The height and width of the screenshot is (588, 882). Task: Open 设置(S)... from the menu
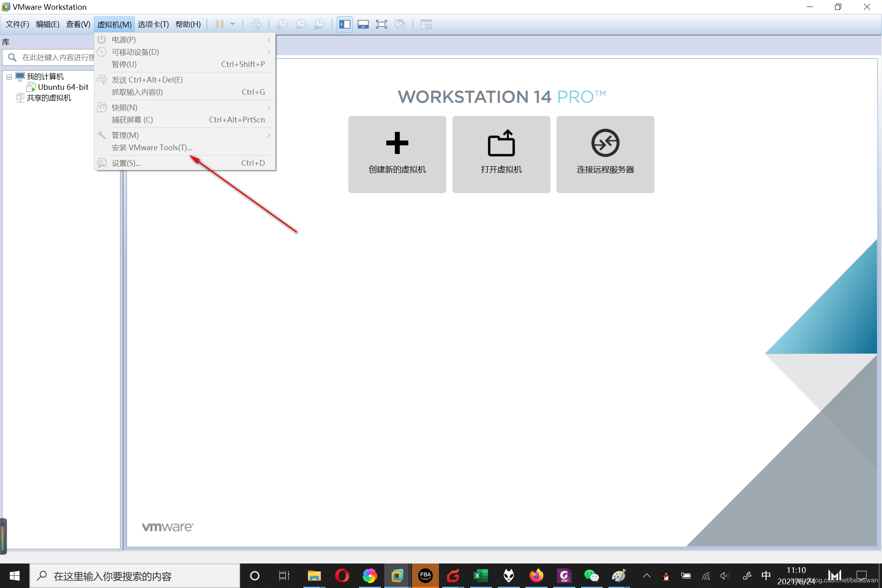pyautogui.click(x=185, y=163)
